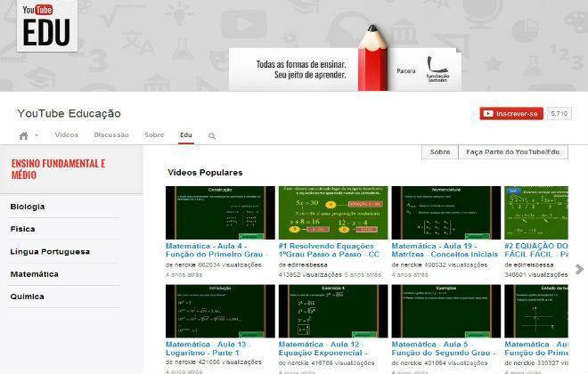Choose Física subject in sidebar
The height and width of the screenshot is (374, 588).
click(23, 229)
